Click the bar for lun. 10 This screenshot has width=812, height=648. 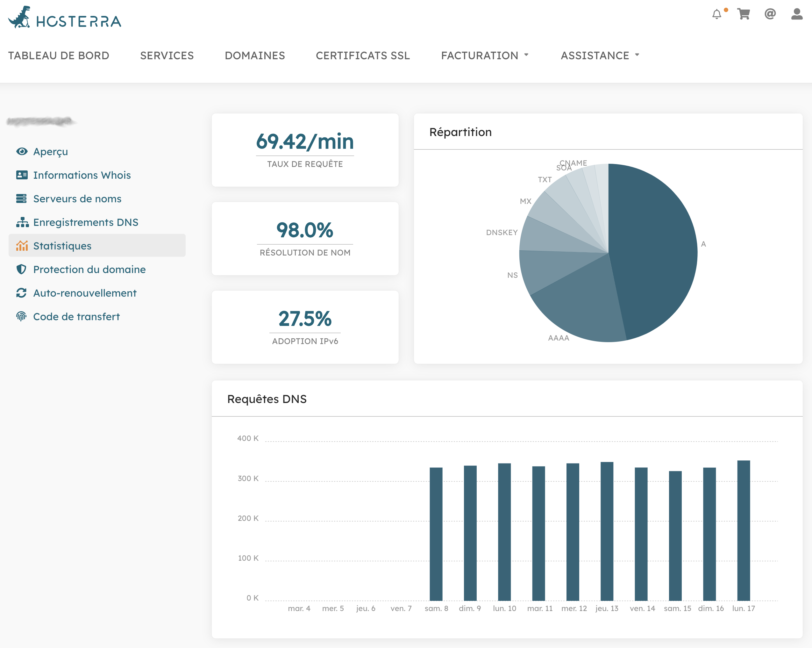pyautogui.click(x=504, y=532)
